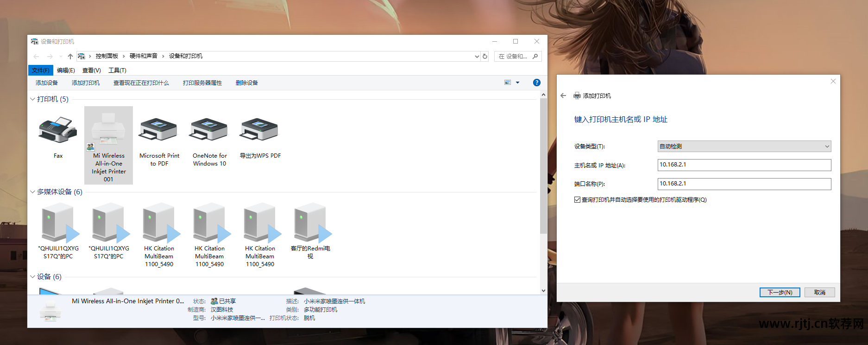868x345 pixels.
Task: Go up one folder level
Action: [70, 57]
